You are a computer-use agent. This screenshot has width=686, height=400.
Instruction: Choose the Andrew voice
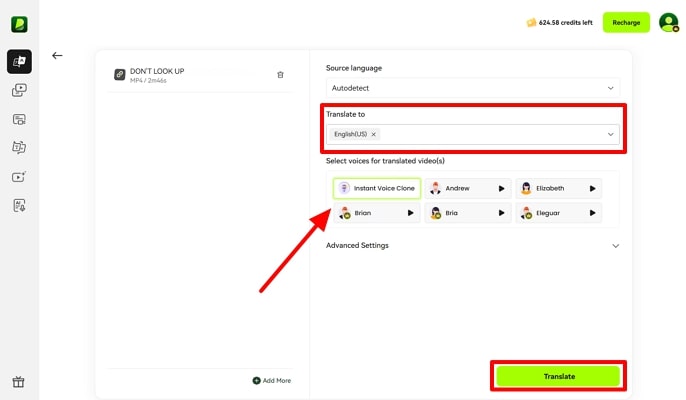point(467,189)
